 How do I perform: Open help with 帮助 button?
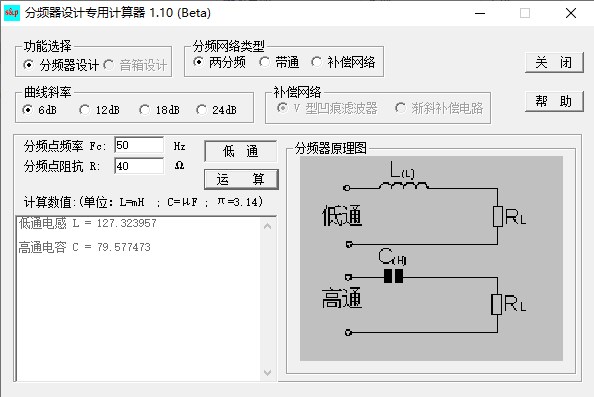point(554,101)
